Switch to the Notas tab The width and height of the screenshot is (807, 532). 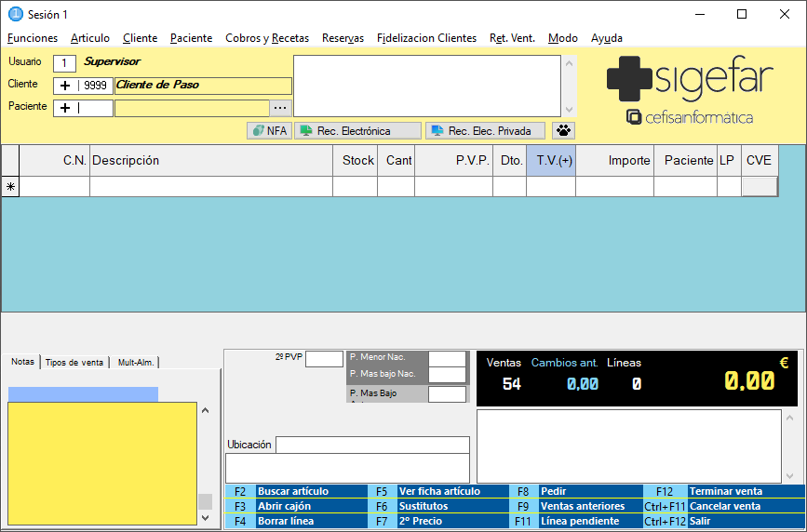click(22, 362)
